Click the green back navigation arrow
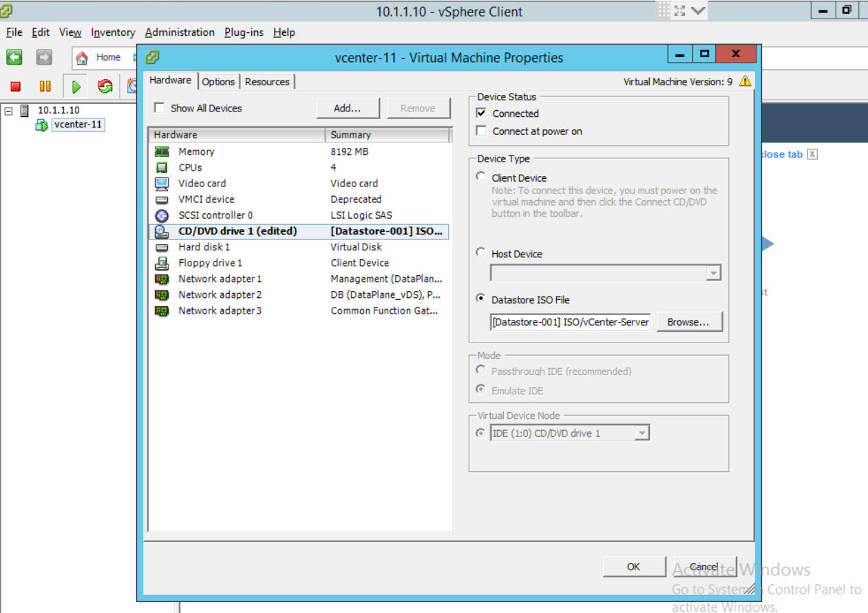 [14, 57]
